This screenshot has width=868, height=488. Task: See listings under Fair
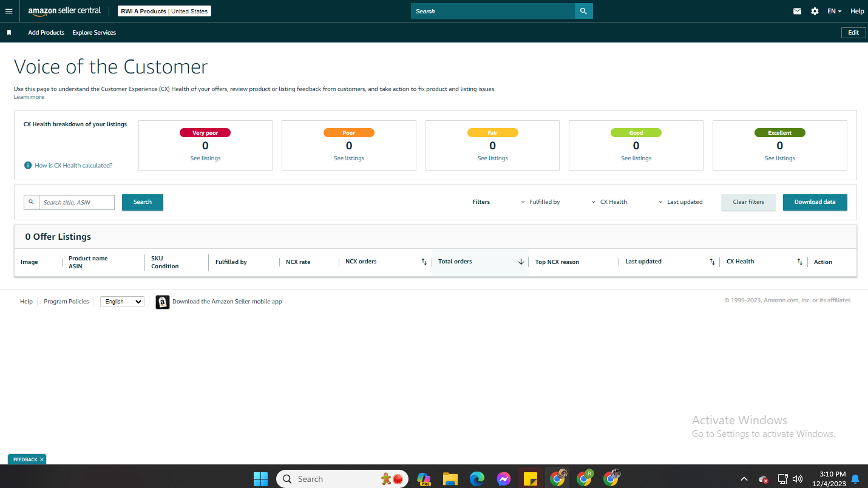coord(492,158)
